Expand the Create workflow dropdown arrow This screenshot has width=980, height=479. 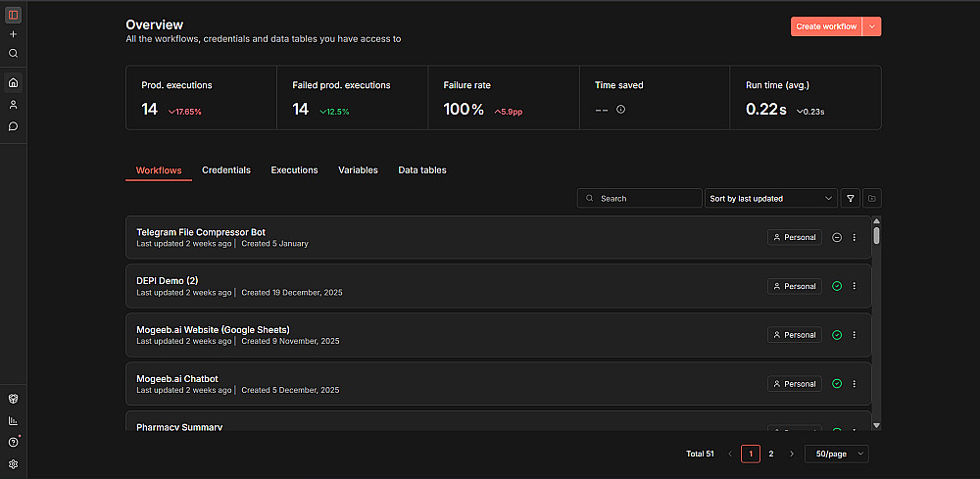pyautogui.click(x=872, y=26)
